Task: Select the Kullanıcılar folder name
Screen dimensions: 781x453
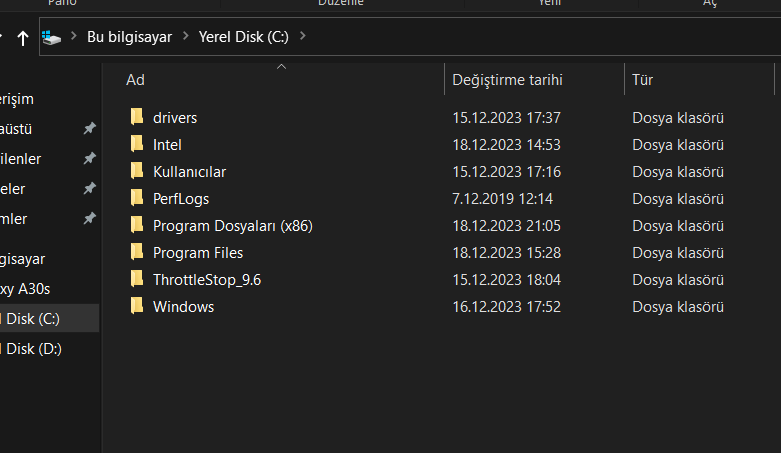Action: coord(190,171)
